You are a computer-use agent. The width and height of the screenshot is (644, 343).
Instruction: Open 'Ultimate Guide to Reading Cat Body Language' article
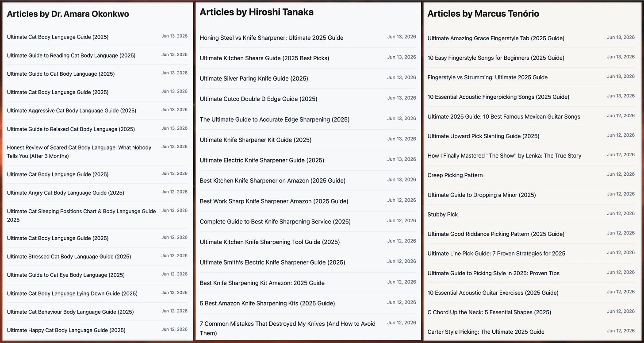pyautogui.click(x=71, y=55)
